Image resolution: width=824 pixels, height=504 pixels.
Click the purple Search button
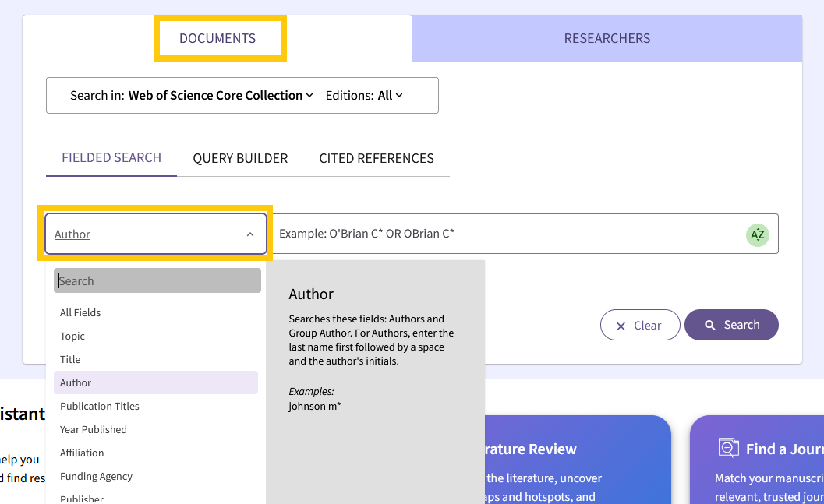tap(731, 325)
